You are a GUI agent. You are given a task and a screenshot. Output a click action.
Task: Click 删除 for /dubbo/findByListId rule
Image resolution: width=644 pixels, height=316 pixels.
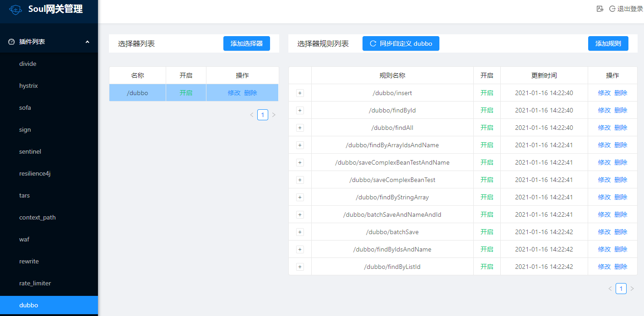621,267
